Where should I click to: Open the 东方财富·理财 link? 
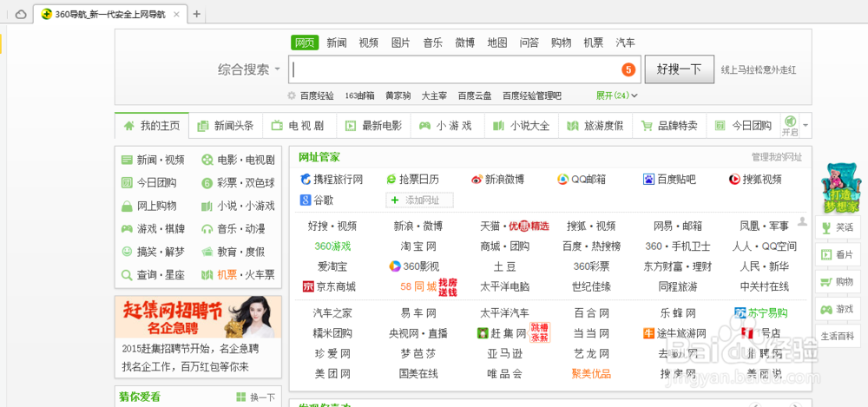point(678,266)
